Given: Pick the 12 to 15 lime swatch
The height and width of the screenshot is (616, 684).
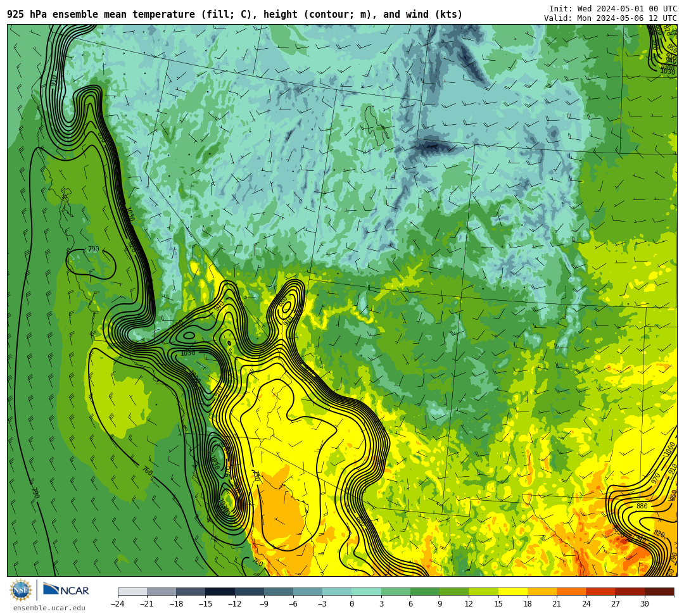Looking at the screenshot, I should point(484,591).
